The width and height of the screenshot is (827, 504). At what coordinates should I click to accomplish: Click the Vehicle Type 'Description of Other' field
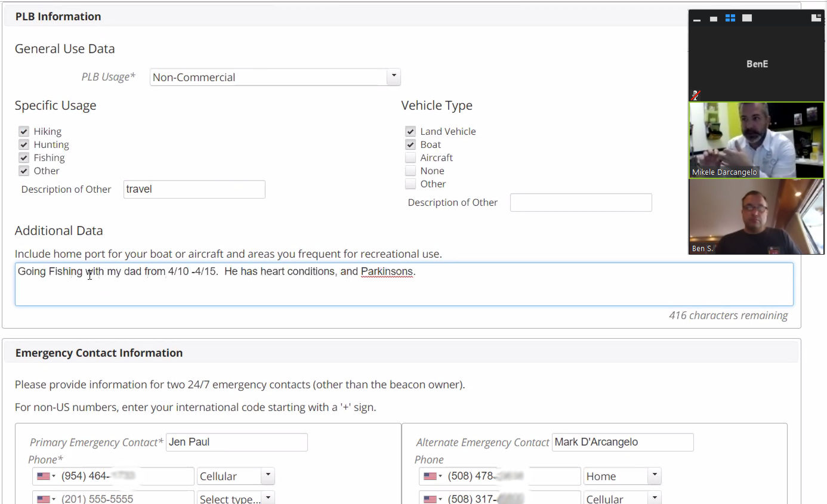[x=581, y=202]
